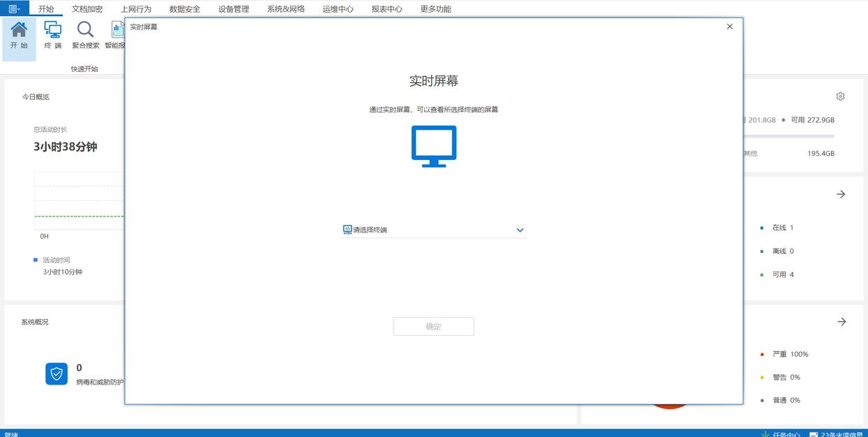
Task: Close the 实时屏幕 dialog
Action: click(730, 27)
